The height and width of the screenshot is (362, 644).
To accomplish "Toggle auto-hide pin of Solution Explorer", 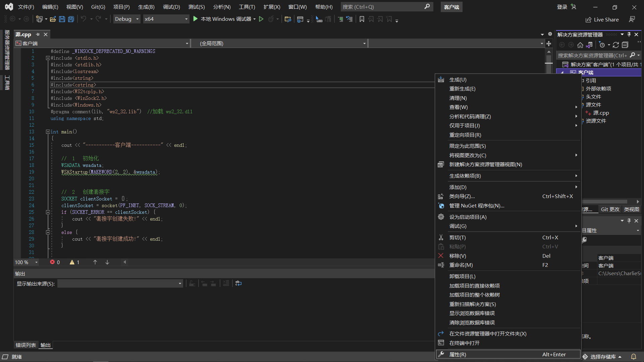I will tap(629, 35).
